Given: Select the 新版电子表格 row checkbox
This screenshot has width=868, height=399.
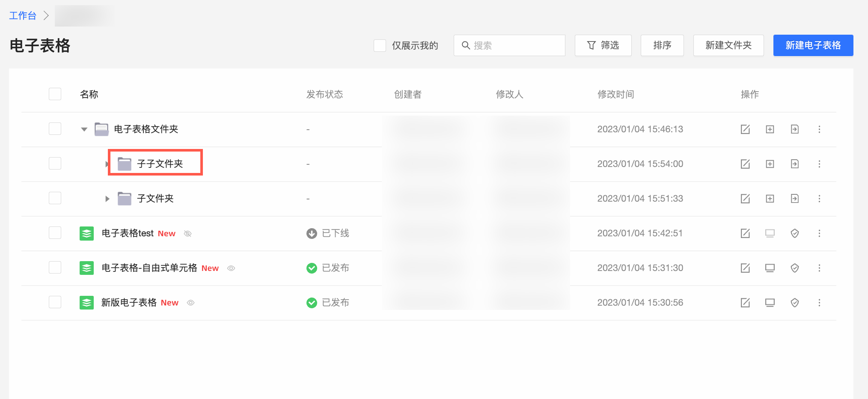Looking at the screenshot, I should 55,302.
